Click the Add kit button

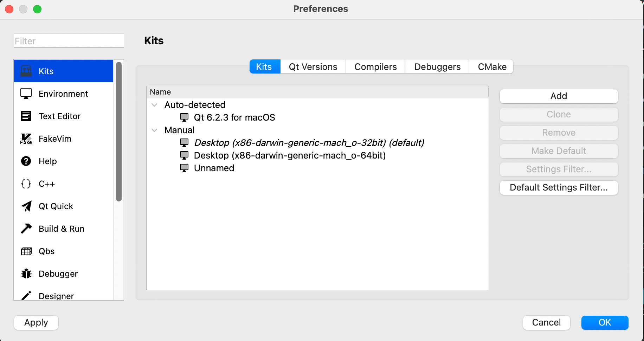(559, 96)
